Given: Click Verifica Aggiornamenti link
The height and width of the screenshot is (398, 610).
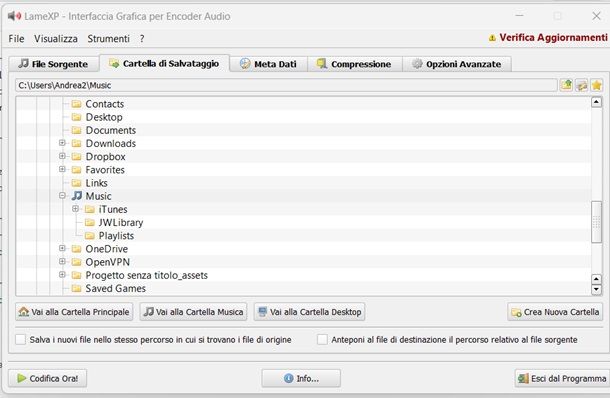Looking at the screenshot, I should click(553, 38).
